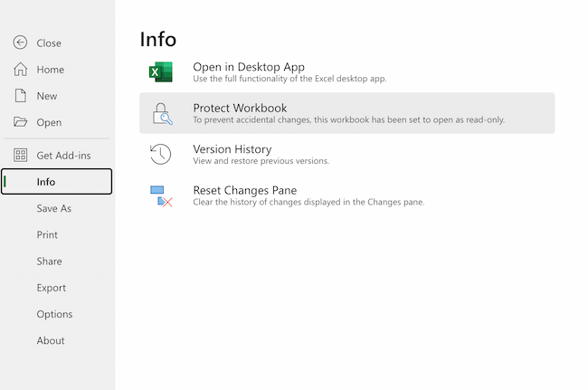Open the Save As menu item
This screenshot has height=390, width=588.
pyautogui.click(x=53, y=208)
